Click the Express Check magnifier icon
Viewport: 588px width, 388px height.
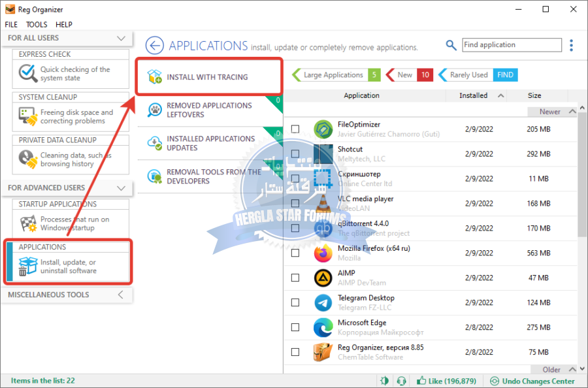27,73
